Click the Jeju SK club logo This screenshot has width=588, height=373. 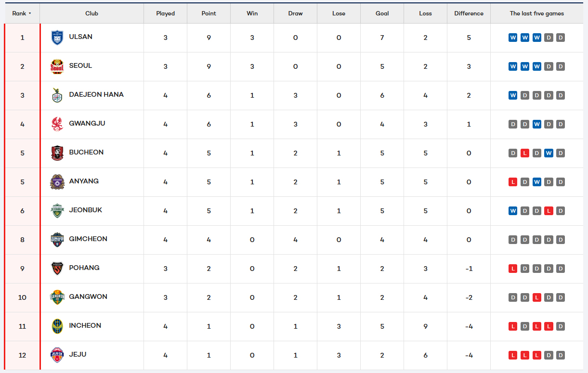[57, 355]
